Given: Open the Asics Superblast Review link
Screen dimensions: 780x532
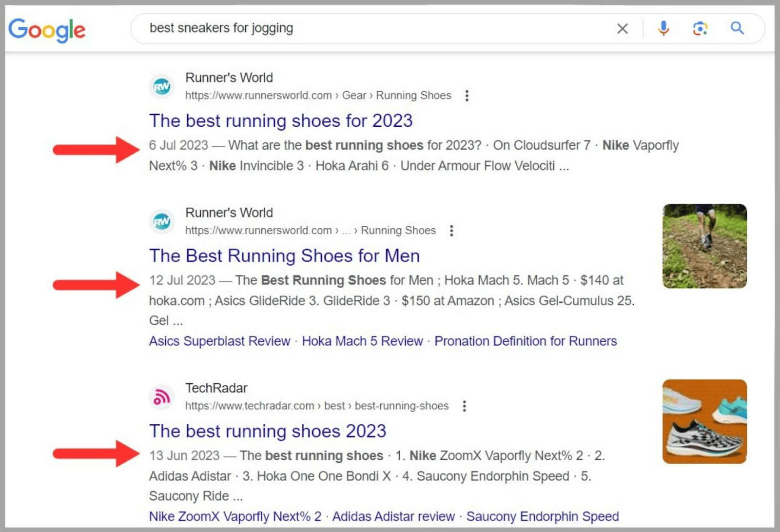Looking at the screenshot, I should pos(219,341).
